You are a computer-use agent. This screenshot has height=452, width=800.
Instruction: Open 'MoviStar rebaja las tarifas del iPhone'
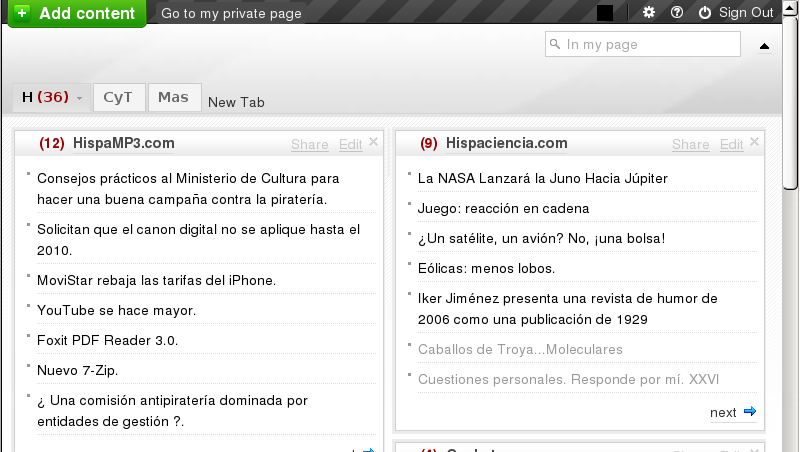[x=156, y=281]
